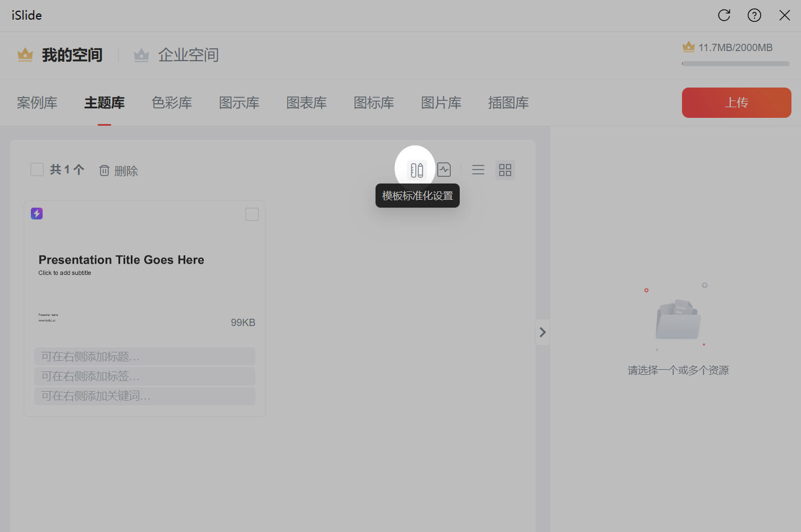Click the purple lightning badge on template
This screenshot has height=532, width=801.
(x=37, y=213)
